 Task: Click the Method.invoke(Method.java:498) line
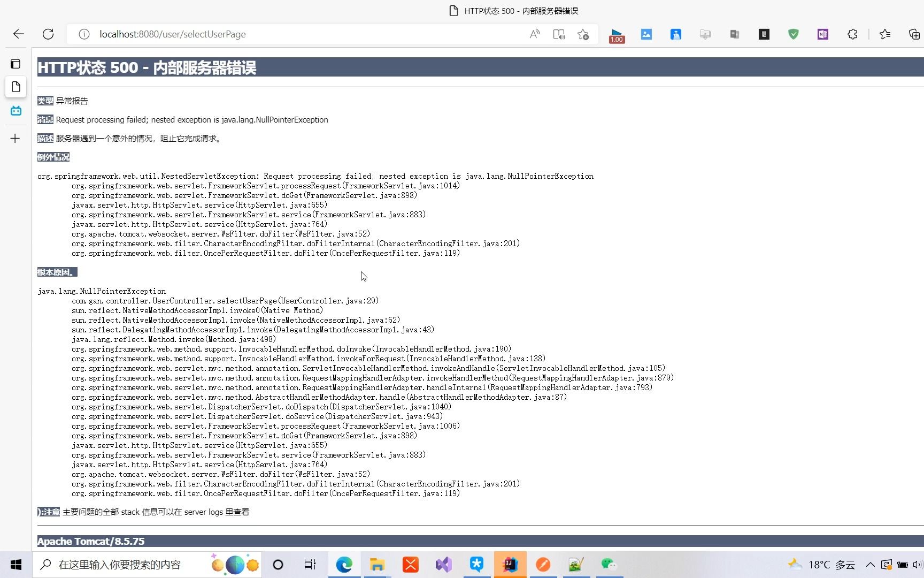174,339
